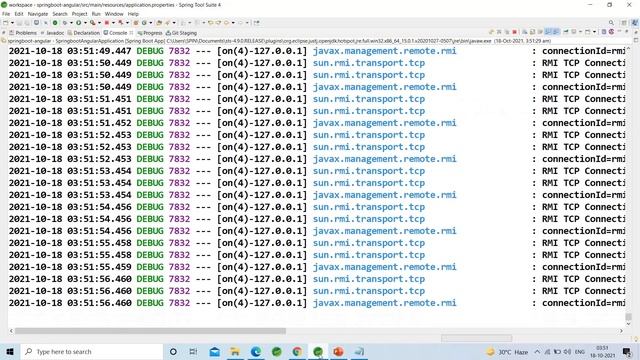Switch to the Git Staging tab

[x=181, y=33]
